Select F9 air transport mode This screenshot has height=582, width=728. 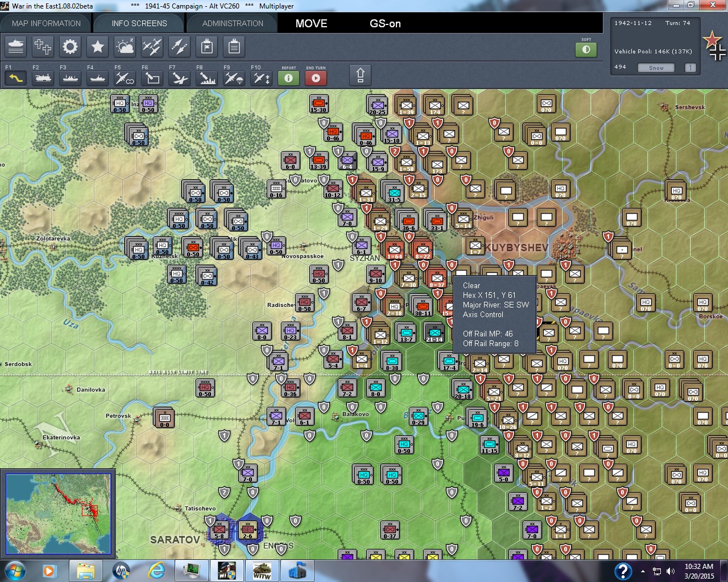[x=234, y=78]
